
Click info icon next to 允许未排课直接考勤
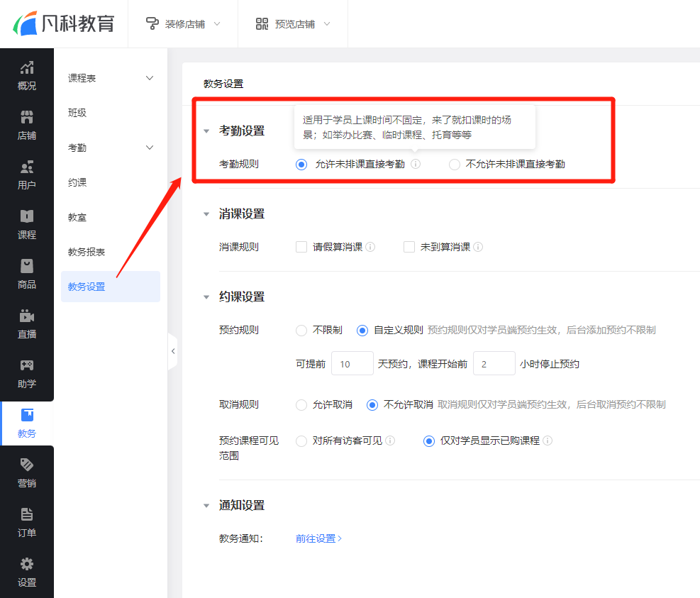click(x=416, y=164)
